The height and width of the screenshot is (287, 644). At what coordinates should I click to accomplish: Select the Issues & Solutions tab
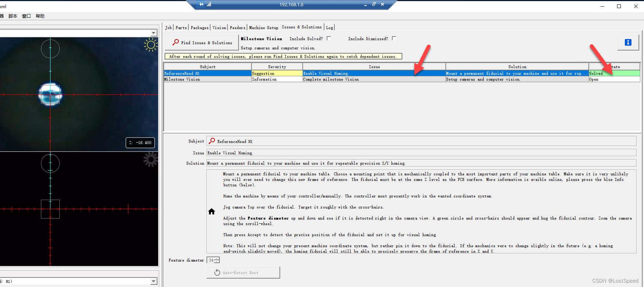coord(302,27)
